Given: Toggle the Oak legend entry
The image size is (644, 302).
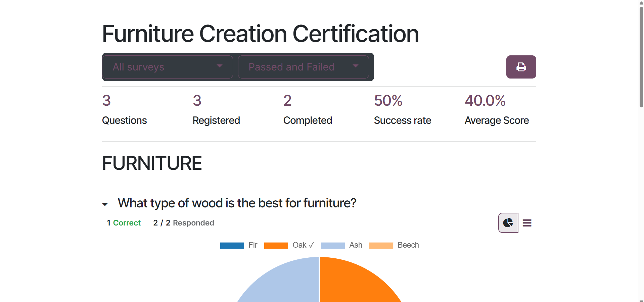Looking at the screenshot, I should [x=289, y=245].
